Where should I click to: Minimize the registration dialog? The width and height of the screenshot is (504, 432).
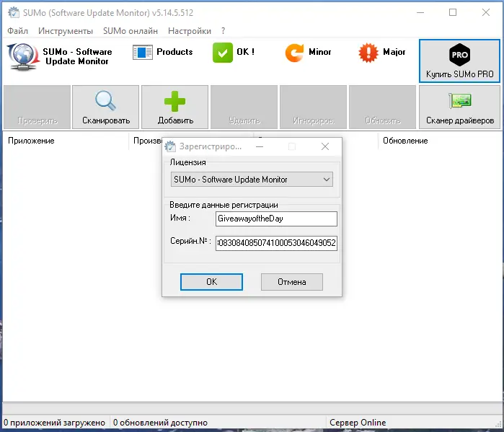pyautogui.click(x=260, y=146)
